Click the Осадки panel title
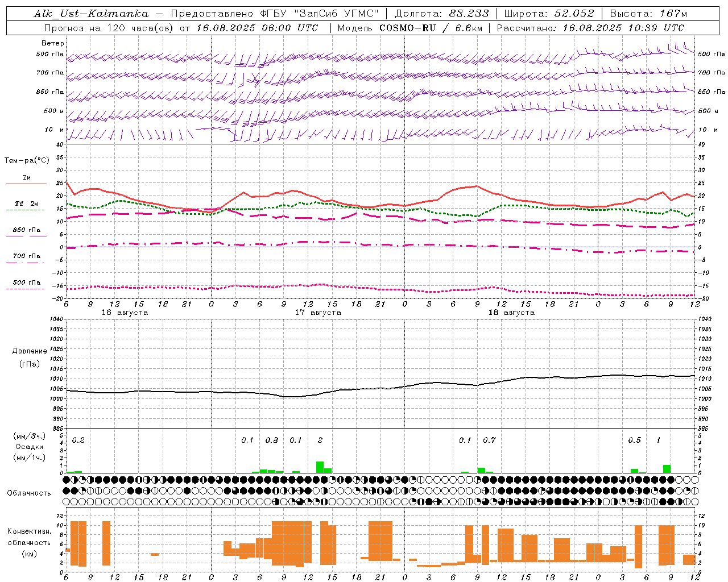This screenshot has width=728, height=582. click(x=30, y=447)
